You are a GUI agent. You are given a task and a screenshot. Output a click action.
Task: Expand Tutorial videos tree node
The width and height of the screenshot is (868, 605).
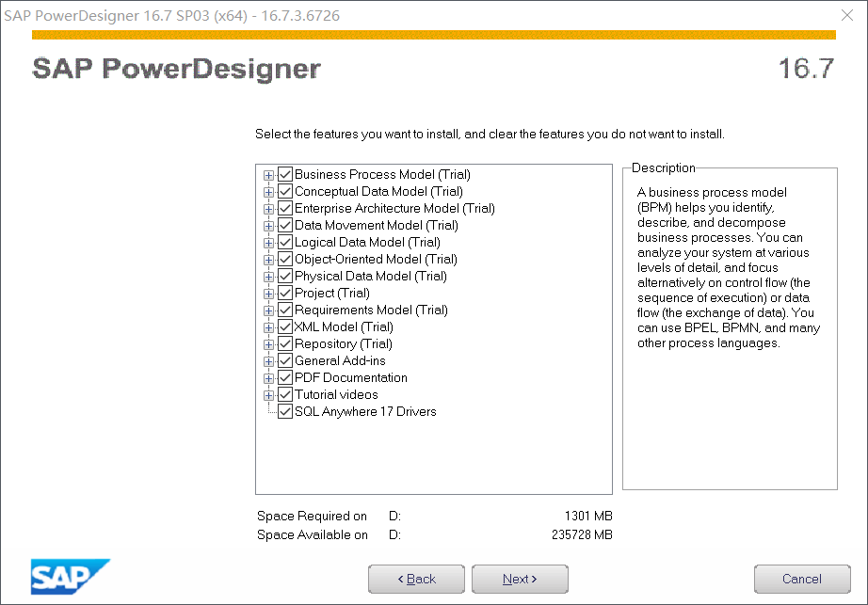(268, 395)
